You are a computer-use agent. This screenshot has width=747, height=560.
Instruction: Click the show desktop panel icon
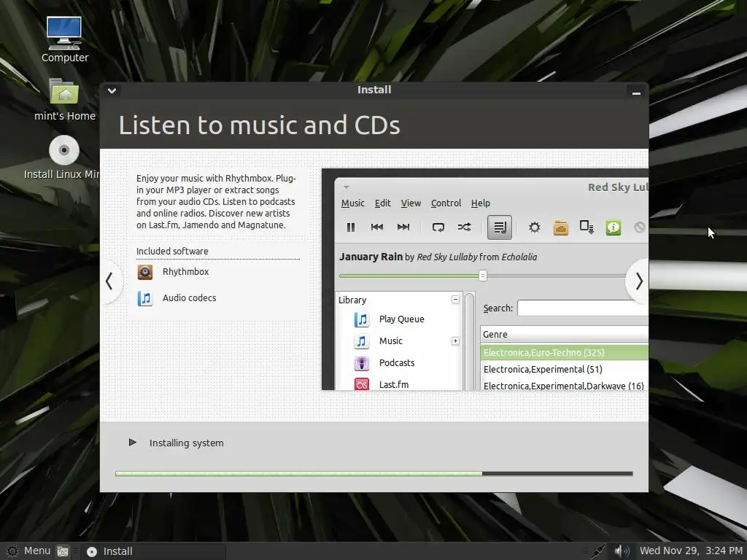(x=63, y=551)
